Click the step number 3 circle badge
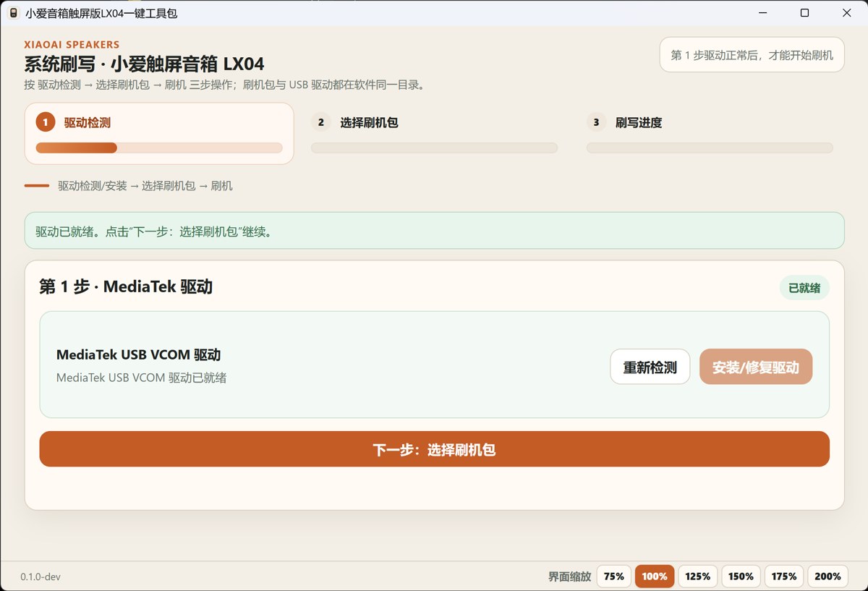 point(596,122)
